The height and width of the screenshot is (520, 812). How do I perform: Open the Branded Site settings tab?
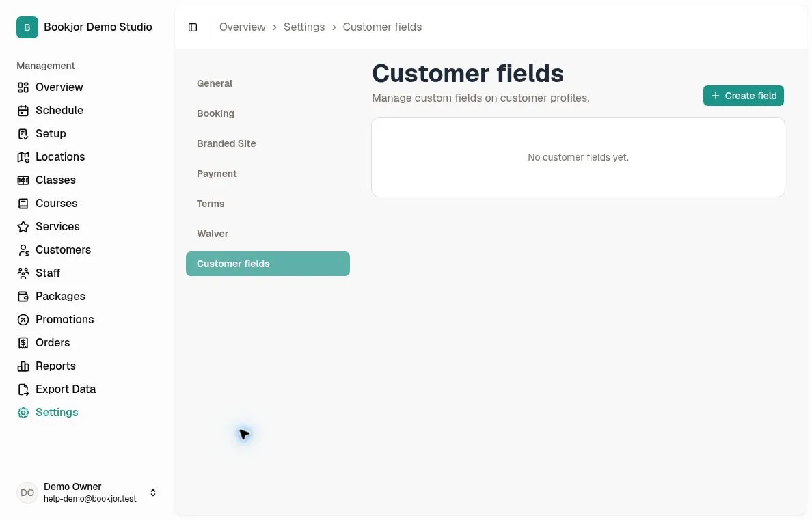tap(268, 144)
